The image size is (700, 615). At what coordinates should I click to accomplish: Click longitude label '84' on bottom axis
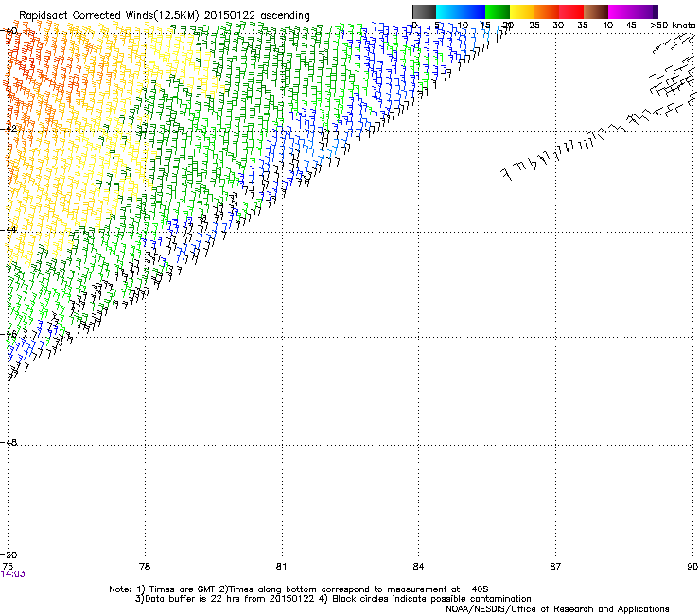click(x=418, y=567)
